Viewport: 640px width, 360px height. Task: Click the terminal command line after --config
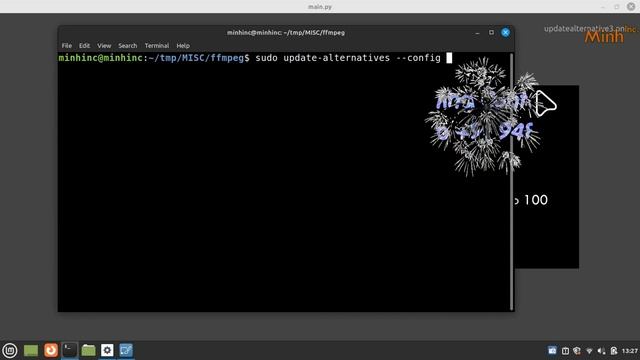[449, 58]
